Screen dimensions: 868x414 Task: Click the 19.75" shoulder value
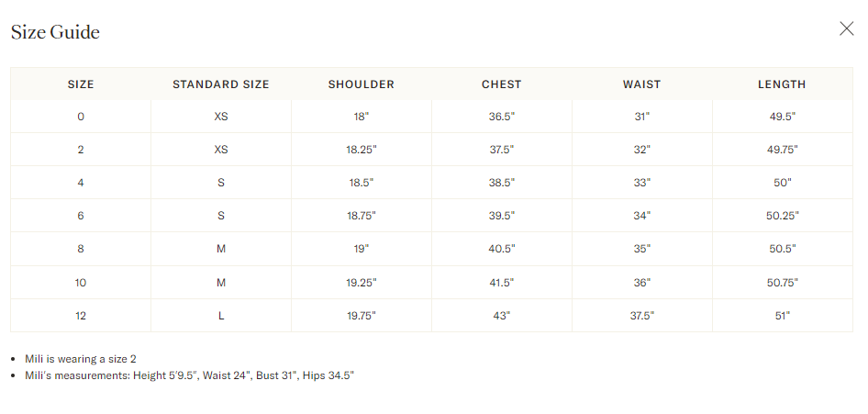coord(362,315)
